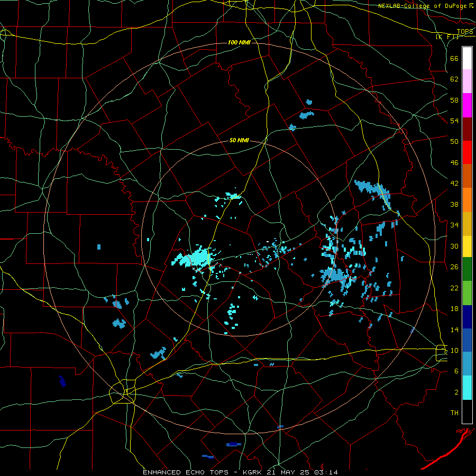Select the light pink swatch on the scale
The image size is (476, 476).
point(467,81)
